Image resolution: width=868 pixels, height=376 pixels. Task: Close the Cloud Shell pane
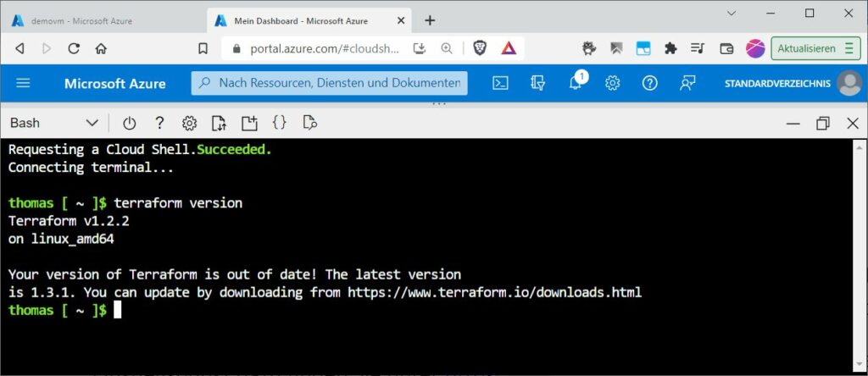pos(853,124)
